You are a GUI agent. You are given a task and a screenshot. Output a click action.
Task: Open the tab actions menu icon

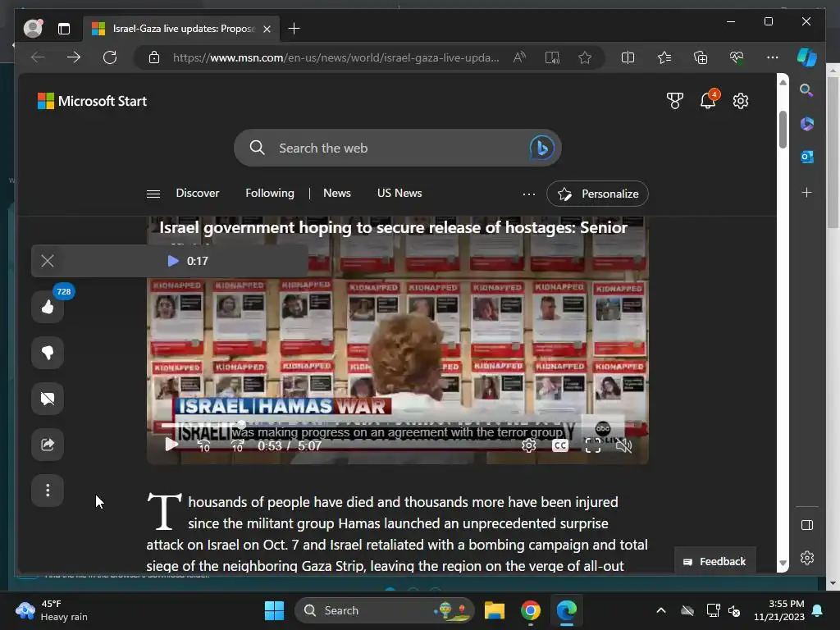pyautogui.click(x=64, y=29)
